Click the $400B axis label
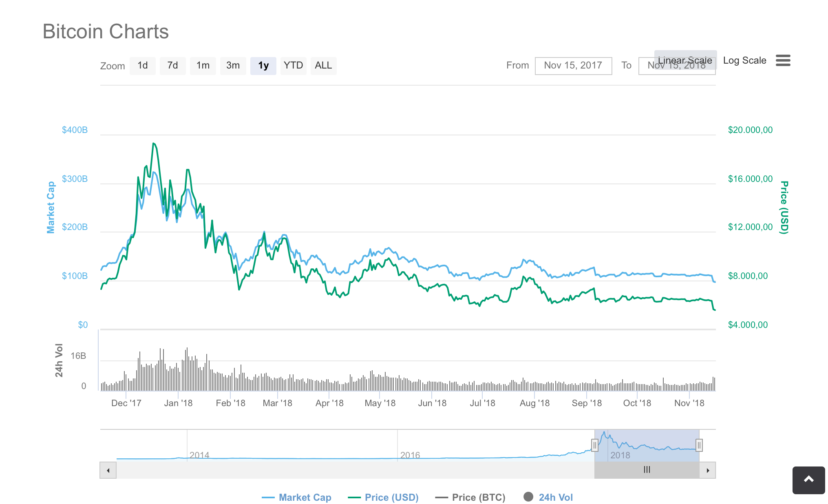Screen dimensions: 828x504 [x=75, y=130]
